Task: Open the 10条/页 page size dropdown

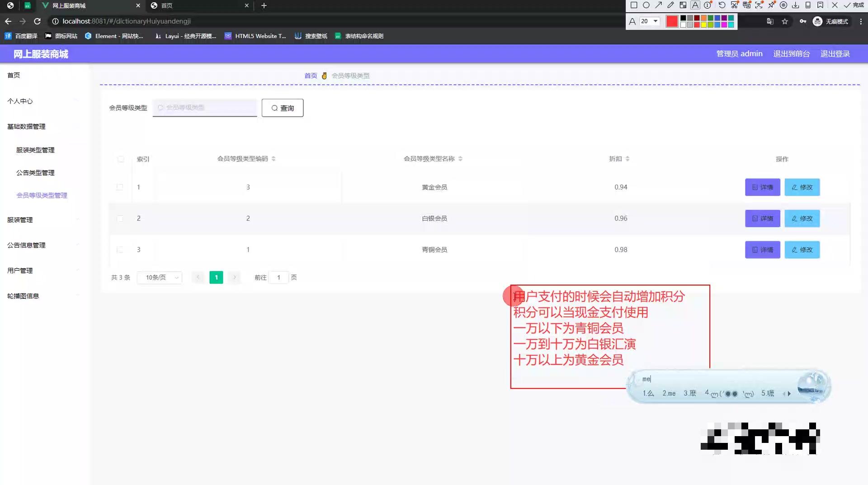Action: (159, 277)
